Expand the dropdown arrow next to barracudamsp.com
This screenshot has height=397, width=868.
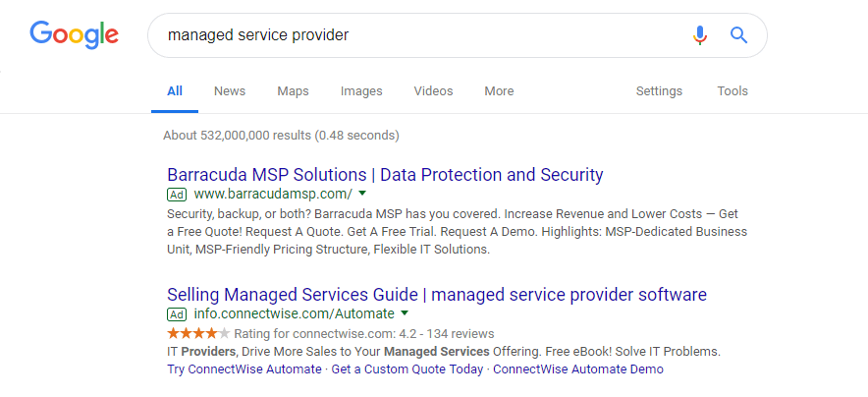(362, 195)
